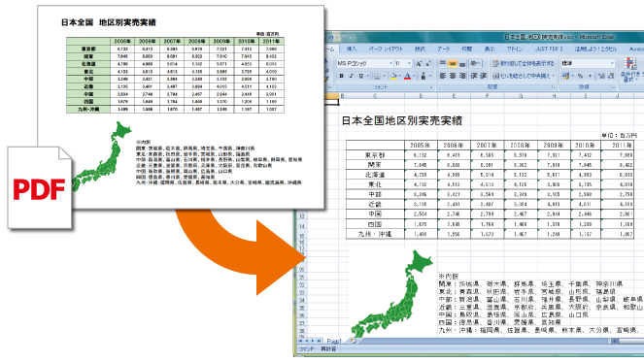Open the MS Pゴシック font name dropdown
644x362 pixels.
tap(391, 64)
